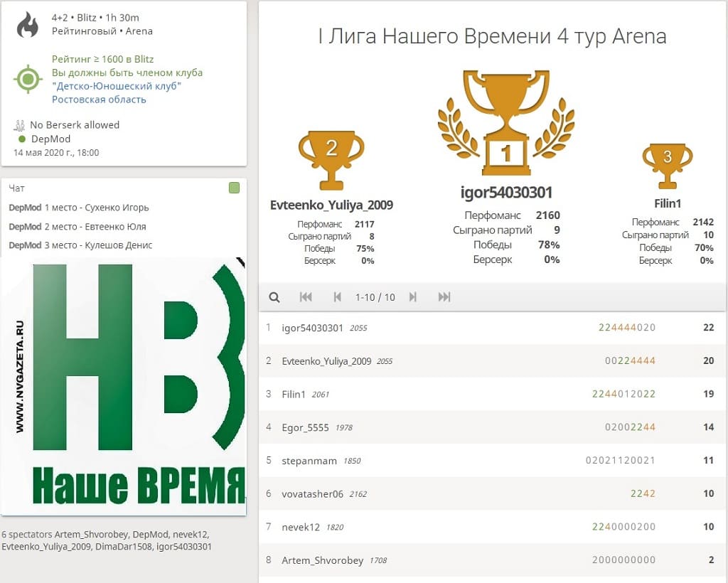Screen dimensions: 728x583
Task: Open igor54030301 podium profile name
Action: coord(505,193)
